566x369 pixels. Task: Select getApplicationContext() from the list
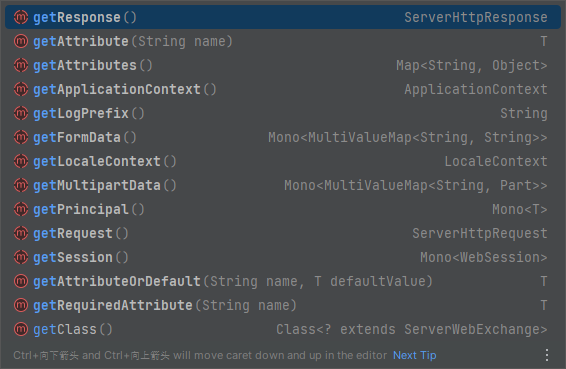pyautogui.click(x=283, y=89)
